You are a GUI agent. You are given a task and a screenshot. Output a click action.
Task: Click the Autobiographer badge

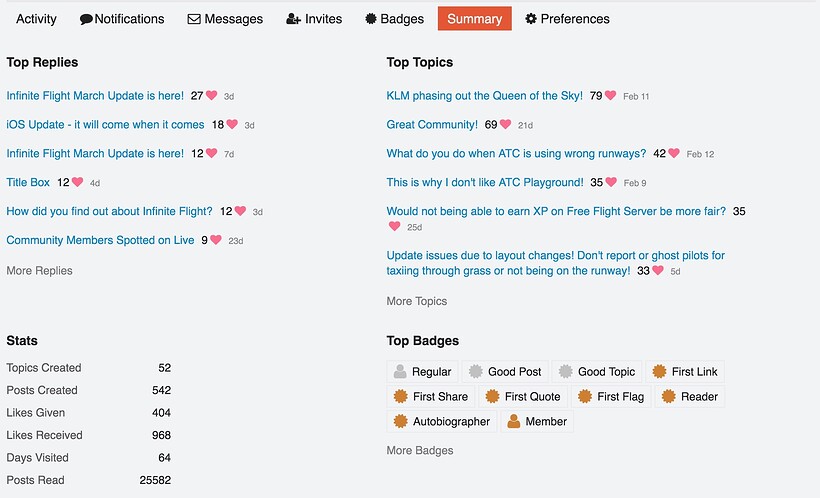442,422
